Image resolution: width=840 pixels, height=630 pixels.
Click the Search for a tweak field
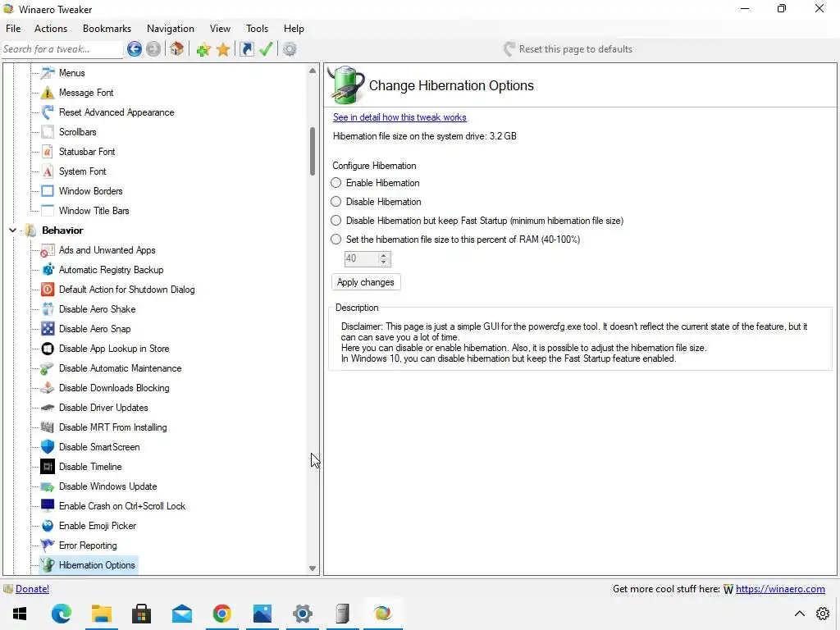(62, 49)
